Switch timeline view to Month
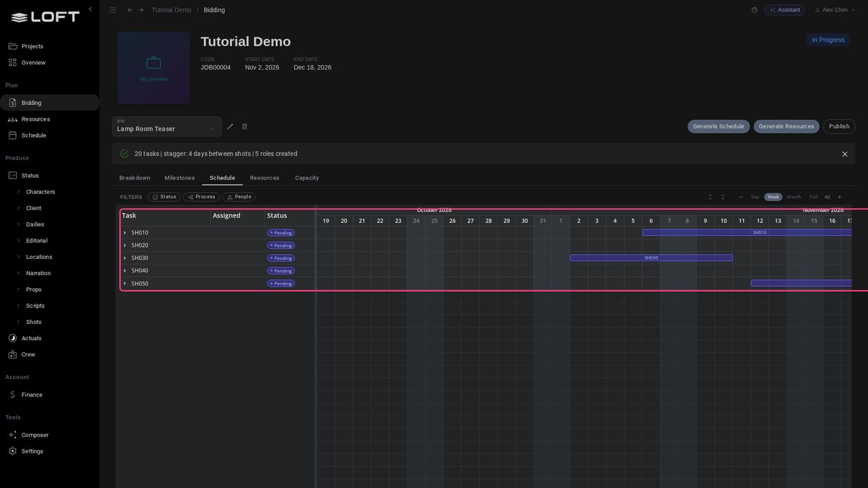Screen dimensions: 868x488 coord(793,197)
